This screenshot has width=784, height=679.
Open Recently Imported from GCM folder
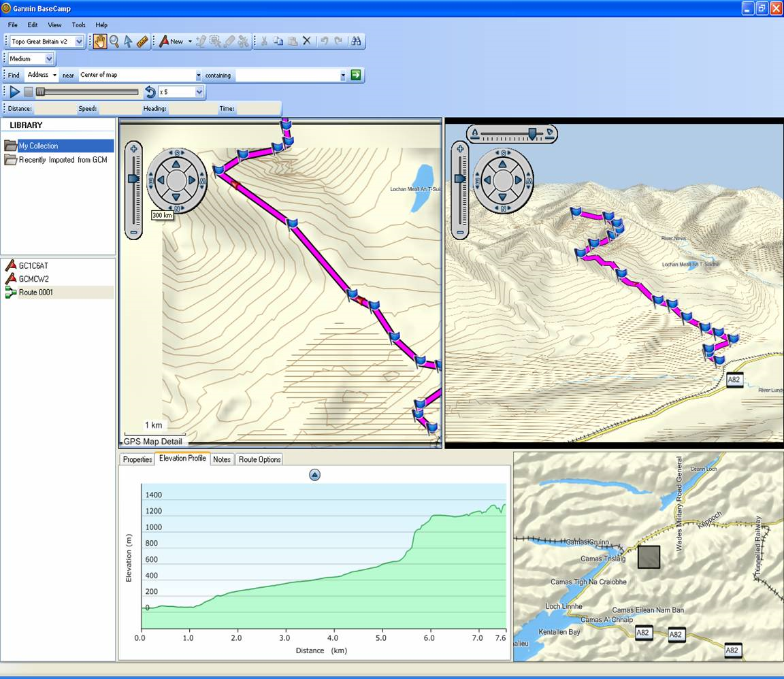pyautogui.click(x=63, y=160)
